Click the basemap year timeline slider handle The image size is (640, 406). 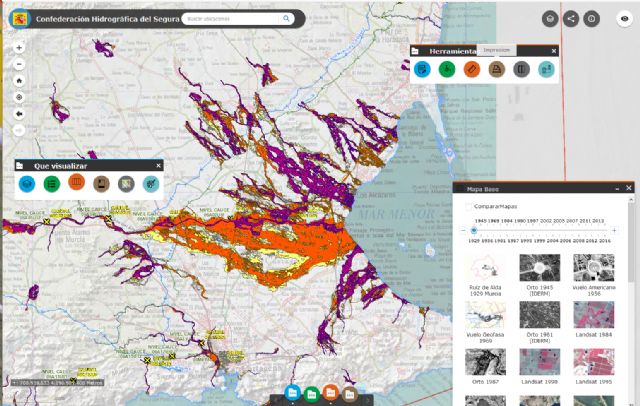474,230
